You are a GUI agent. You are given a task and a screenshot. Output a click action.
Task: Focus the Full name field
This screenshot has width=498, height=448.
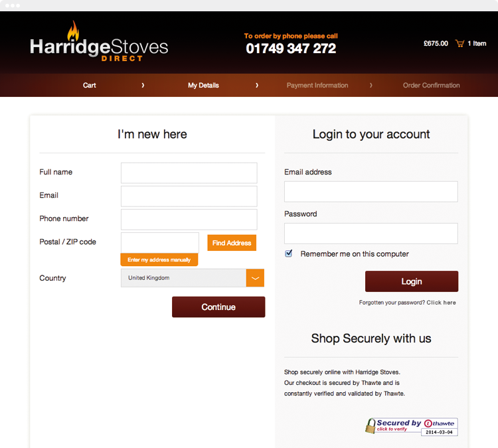pyautogui.click(x=189, y=173)
